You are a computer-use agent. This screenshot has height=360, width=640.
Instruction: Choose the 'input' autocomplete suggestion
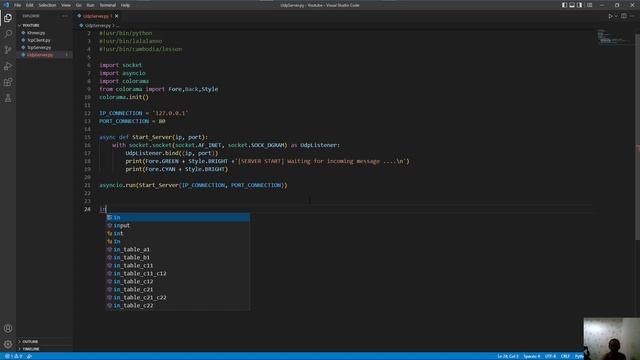pyautogui.click(x=178, y=225)
